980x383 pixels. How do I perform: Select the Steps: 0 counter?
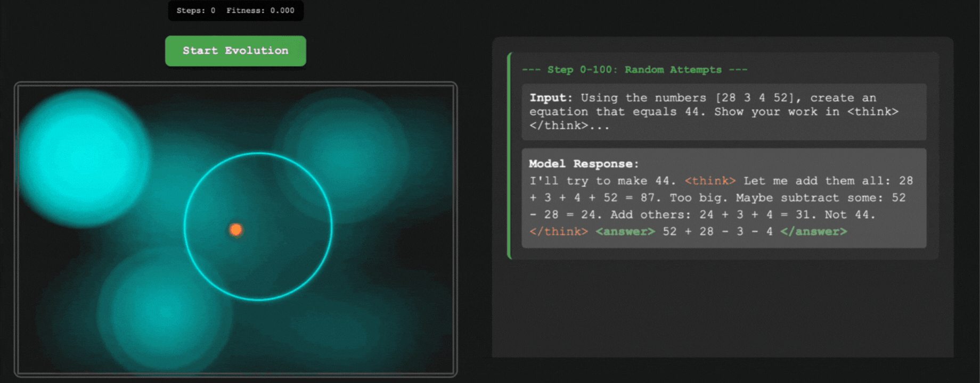(196, 11)
